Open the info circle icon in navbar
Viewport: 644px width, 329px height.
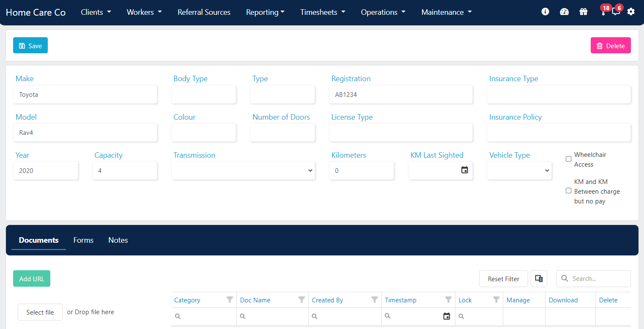click(545, 12)
